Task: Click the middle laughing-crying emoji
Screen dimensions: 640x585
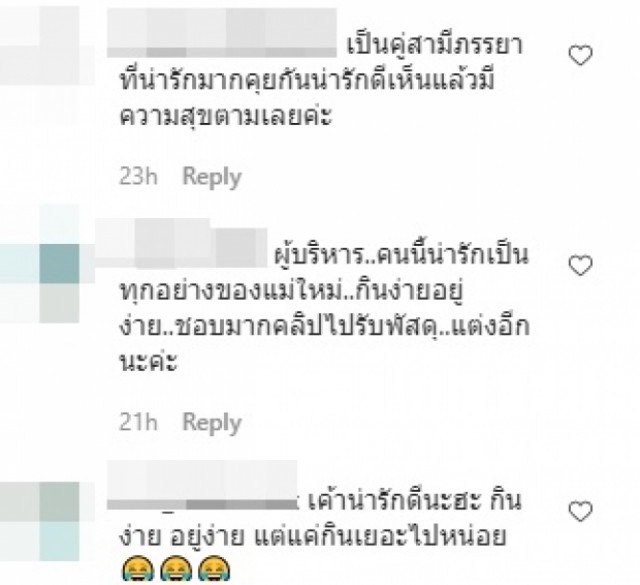Action: coord(176,570)
